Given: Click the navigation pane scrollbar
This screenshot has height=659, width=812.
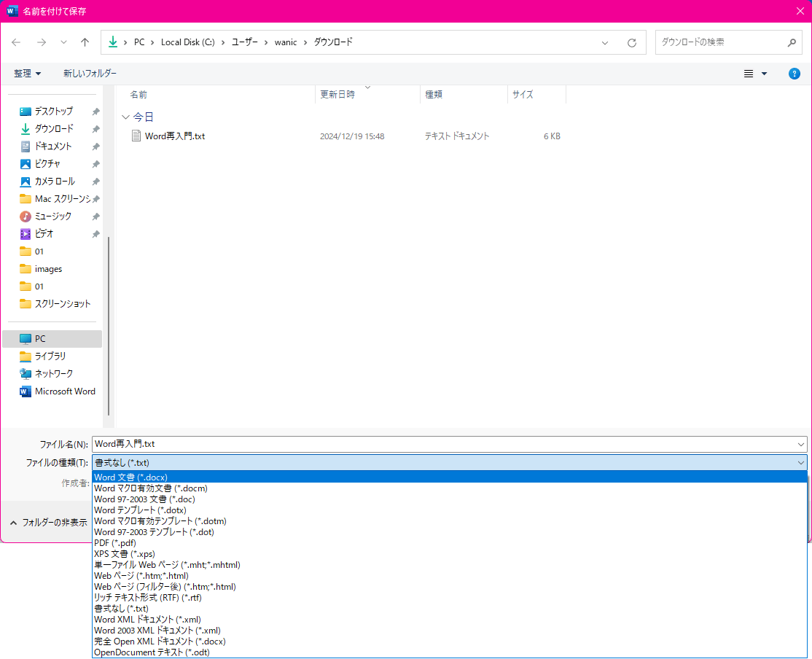Looking at the screenshot, I should (108, 327).
